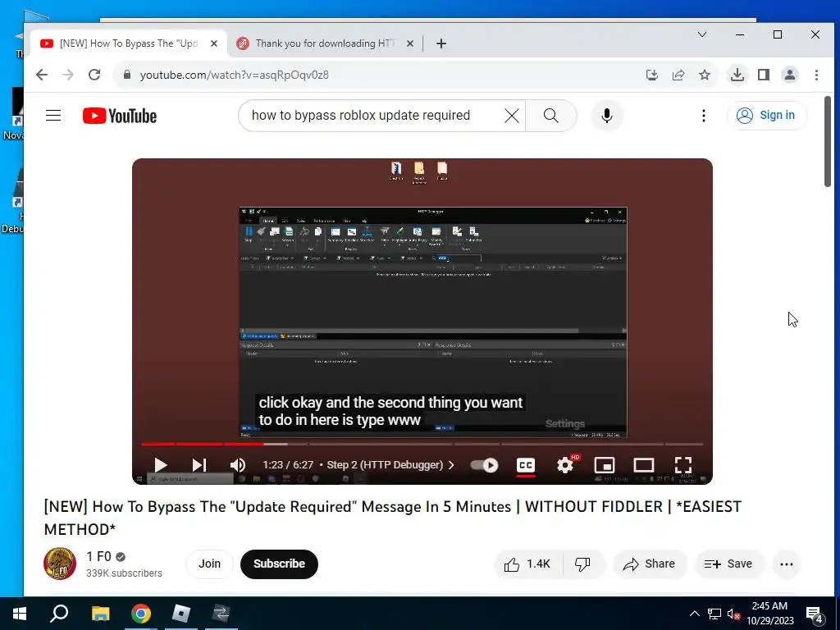Open the 1 F0 channel avatar

point(59,564)
